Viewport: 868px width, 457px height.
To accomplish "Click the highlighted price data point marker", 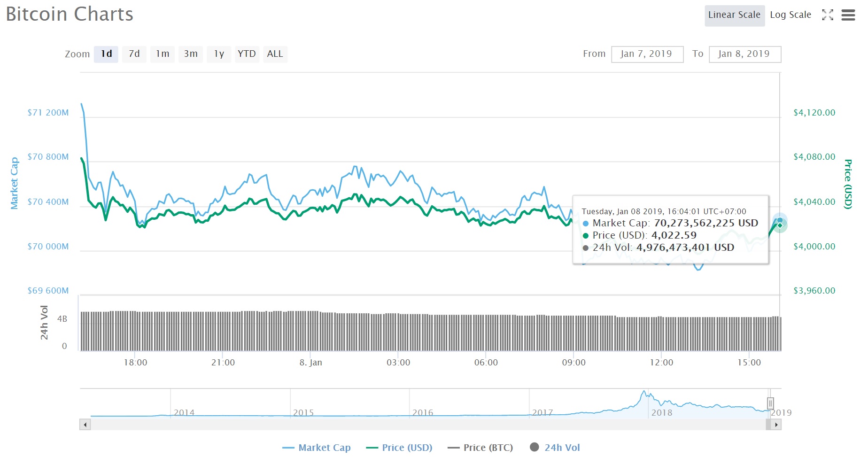I will pyautogui.click(x=780, y=225).
